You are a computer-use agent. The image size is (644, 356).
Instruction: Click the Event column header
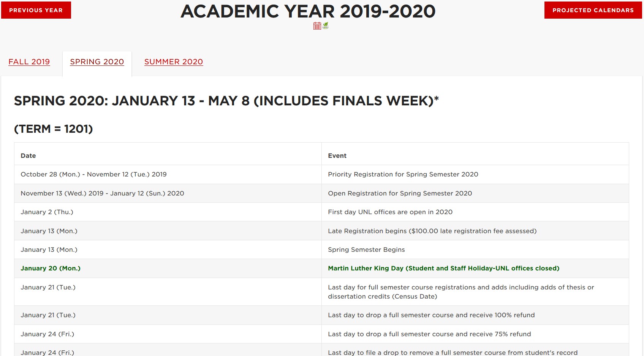pyautogui.click(x=337, y=156)
